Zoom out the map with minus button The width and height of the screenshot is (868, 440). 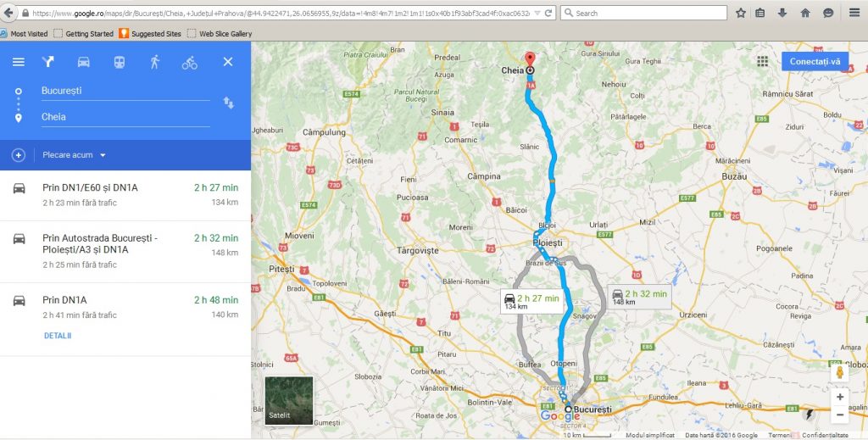point(840,415)
